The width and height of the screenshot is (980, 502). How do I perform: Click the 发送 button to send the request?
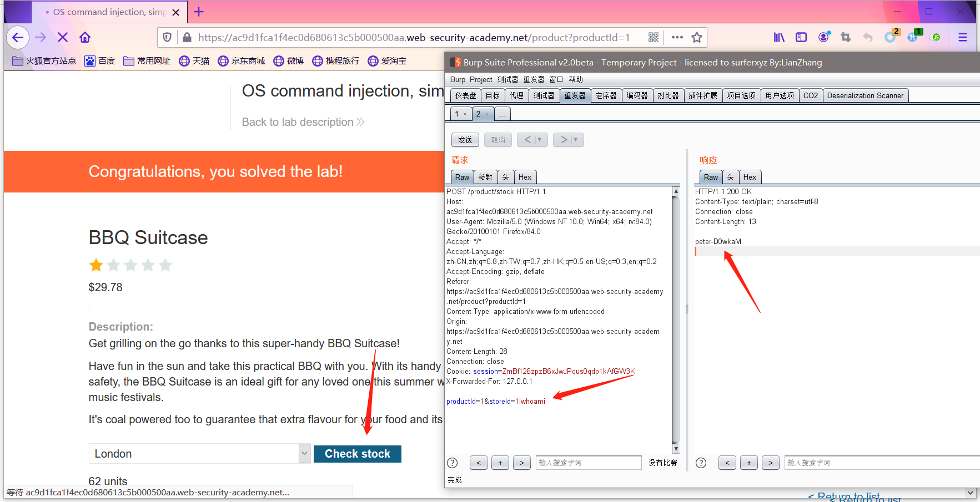coord(465,139)
